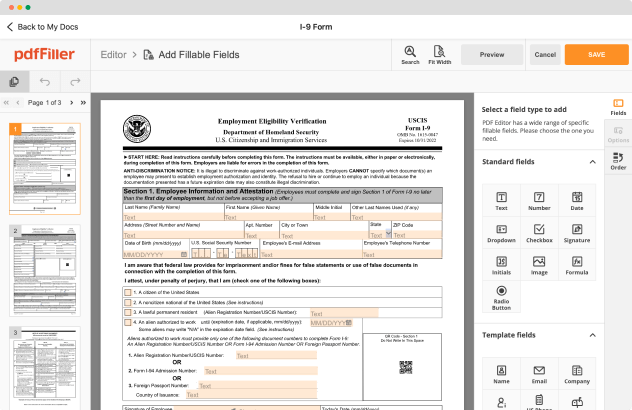Switch to the Options tab

click(x=618, y=134)
